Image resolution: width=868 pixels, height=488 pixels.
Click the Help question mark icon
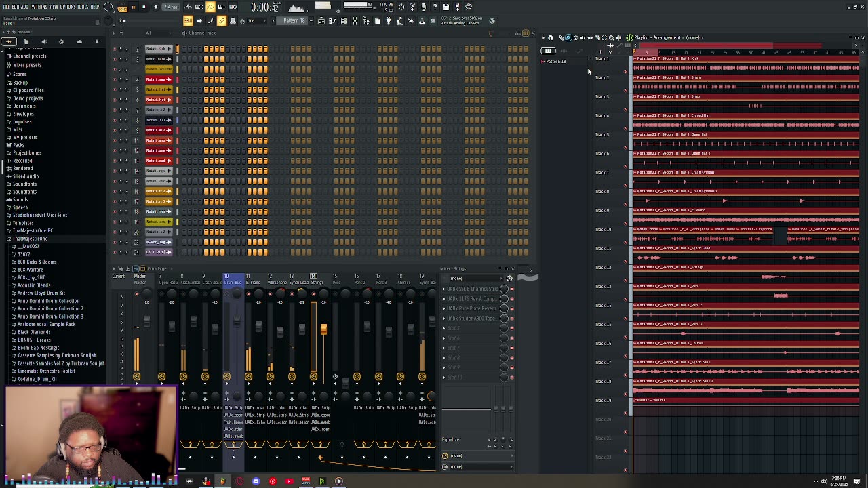pos(435,7)
